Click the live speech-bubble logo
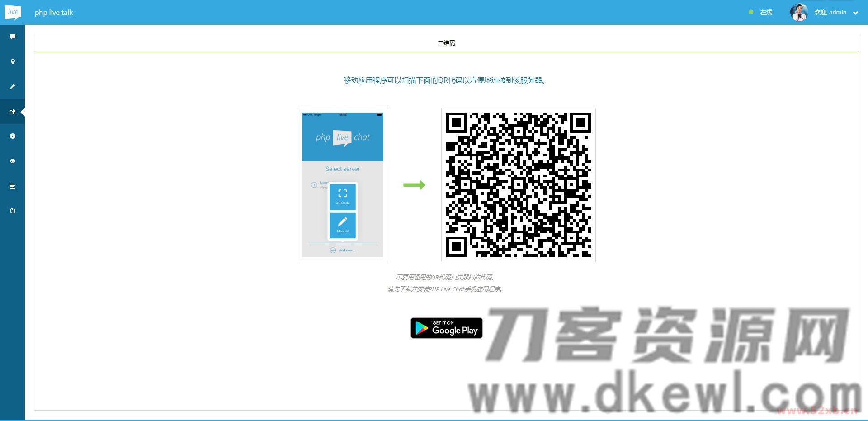The image size is (868, 421). [x=13, y=12]
